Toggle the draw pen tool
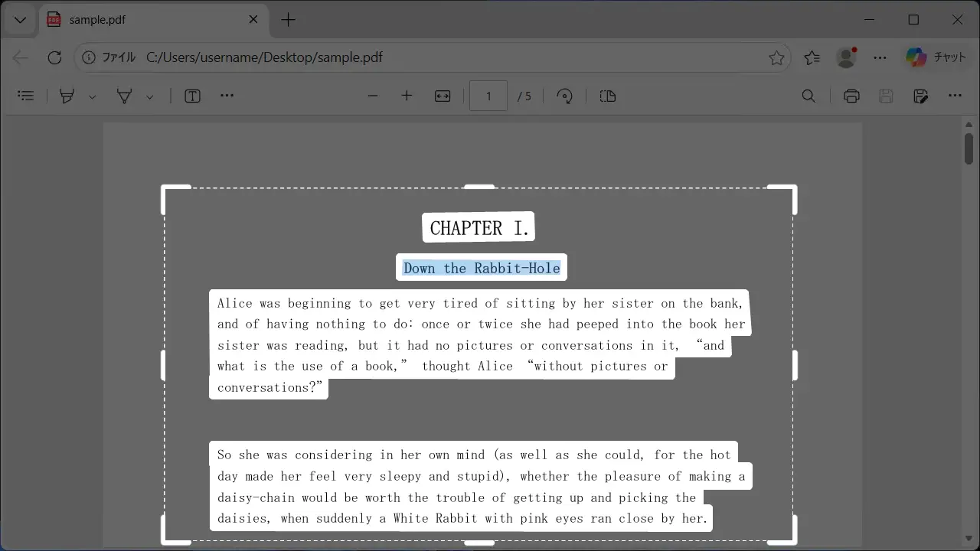The image size is (980, 551). (x=124, y=96)
